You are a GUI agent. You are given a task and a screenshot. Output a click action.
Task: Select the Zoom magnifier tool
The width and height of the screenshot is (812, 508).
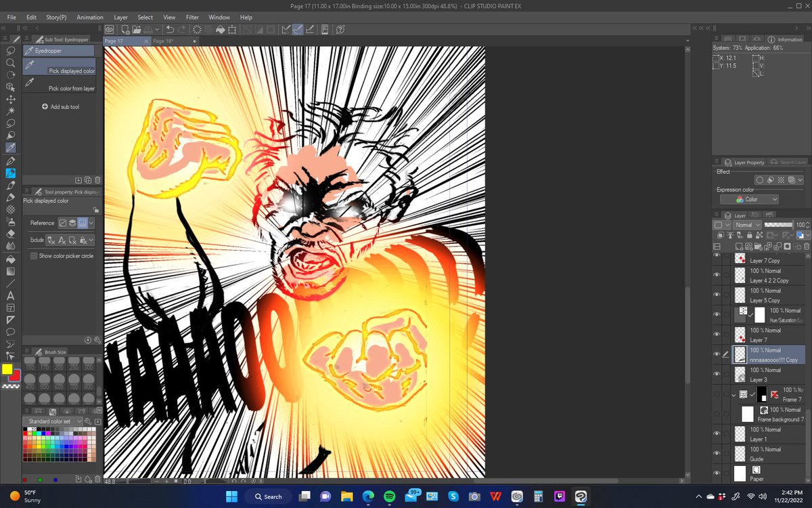tap(11, 63)
